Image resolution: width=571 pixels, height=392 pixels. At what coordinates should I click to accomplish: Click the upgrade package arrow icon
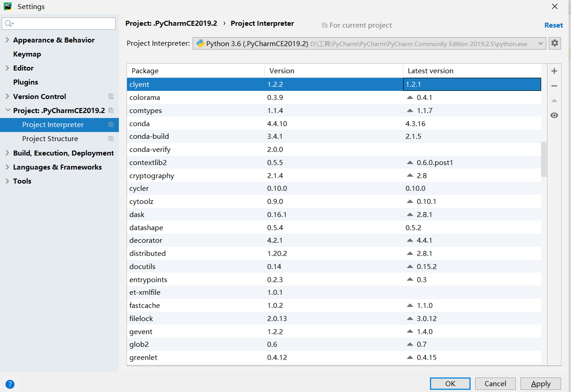pos(554,100)
